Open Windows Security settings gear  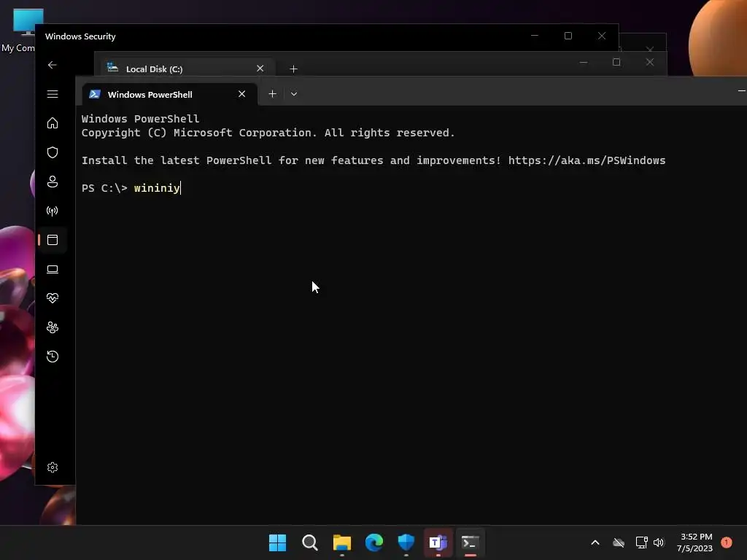click(53, 467)
